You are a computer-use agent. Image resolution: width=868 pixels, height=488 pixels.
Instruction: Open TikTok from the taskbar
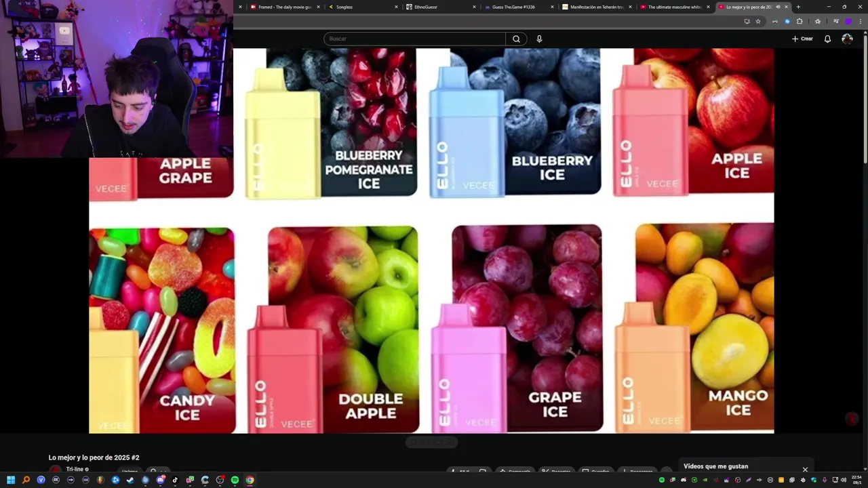point(175,480)
